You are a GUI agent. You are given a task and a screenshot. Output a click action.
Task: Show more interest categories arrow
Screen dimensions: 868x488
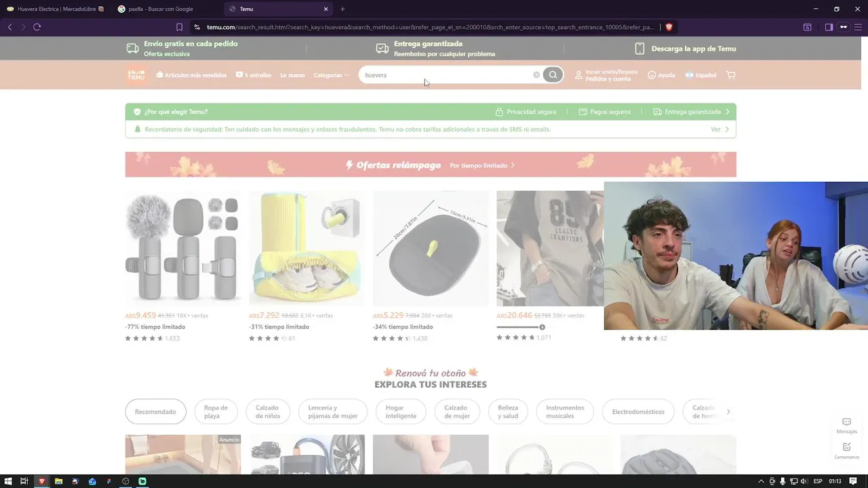click(x=728, y=411)
